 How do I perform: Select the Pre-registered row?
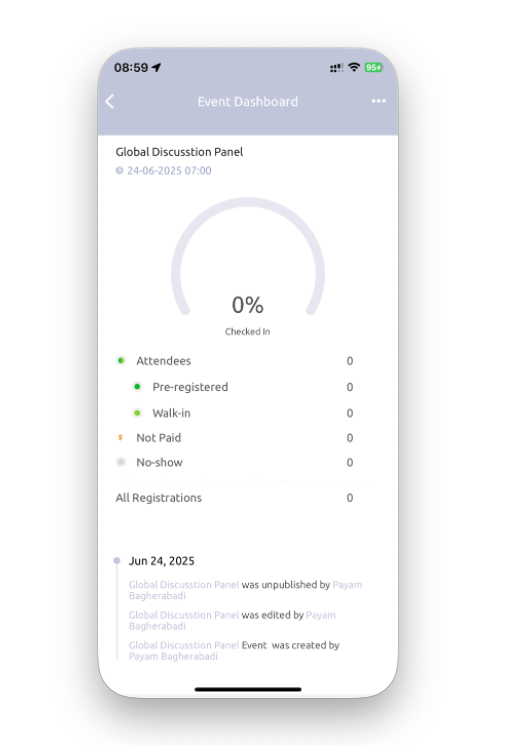click(x=243, y=387)
